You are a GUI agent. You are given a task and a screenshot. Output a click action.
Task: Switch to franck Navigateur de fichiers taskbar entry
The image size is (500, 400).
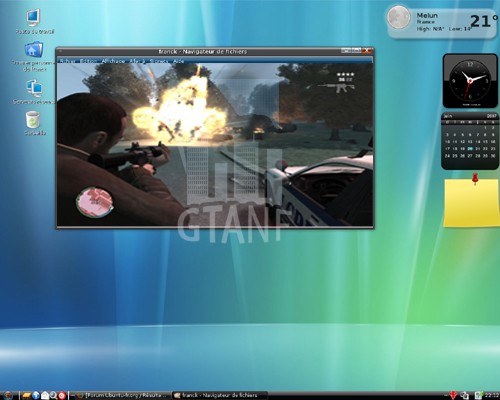click(220, 395)
